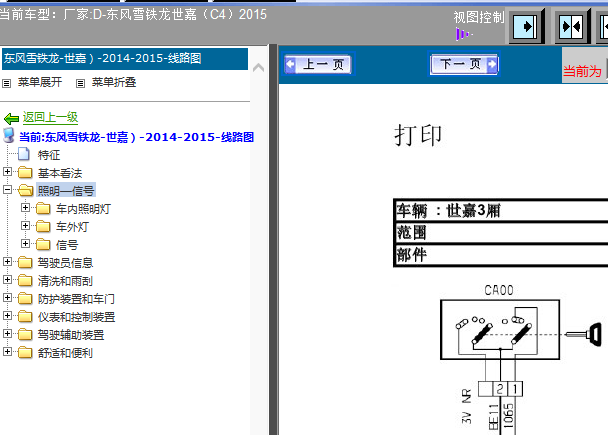Click the 当前为 label
608x435 pixels.
pos(582,71)
